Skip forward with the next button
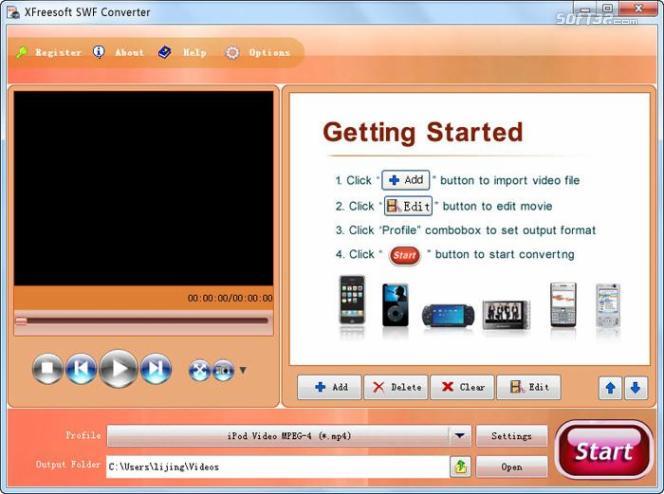The height and width of the screenshot is (494, 664). tap(156, 369)
